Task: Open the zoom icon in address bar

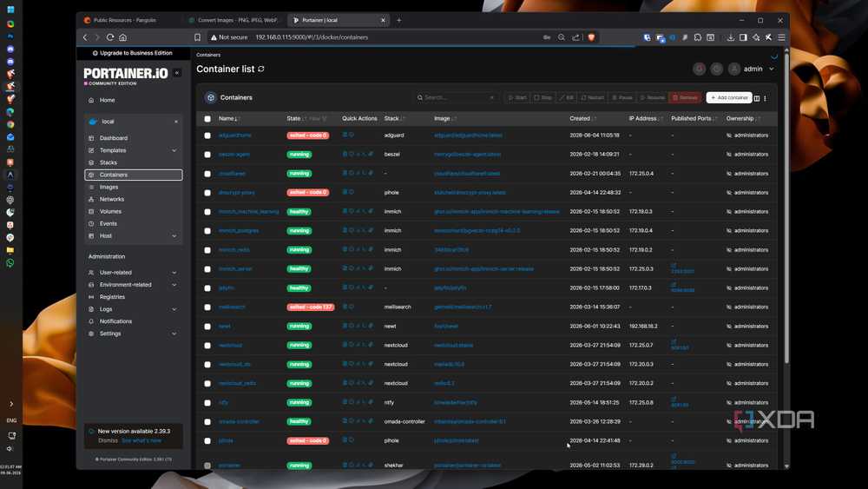Action: [562, 37]
